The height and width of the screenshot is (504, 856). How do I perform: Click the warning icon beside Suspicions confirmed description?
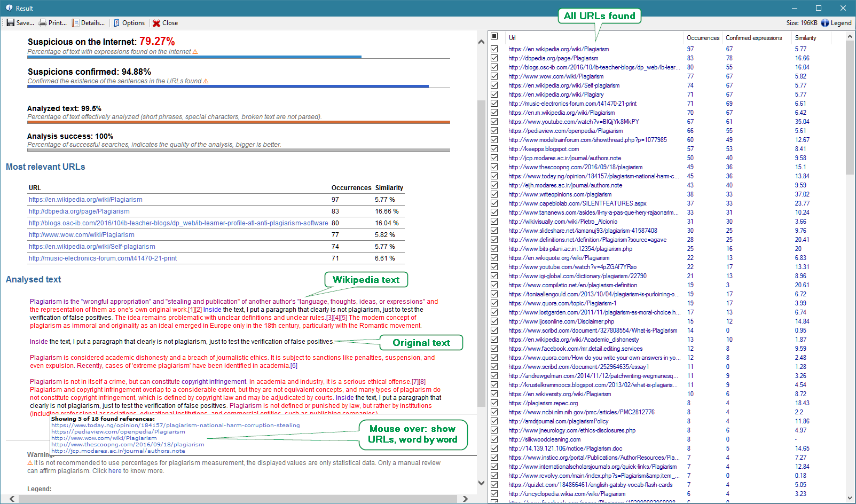click(206, 81)
